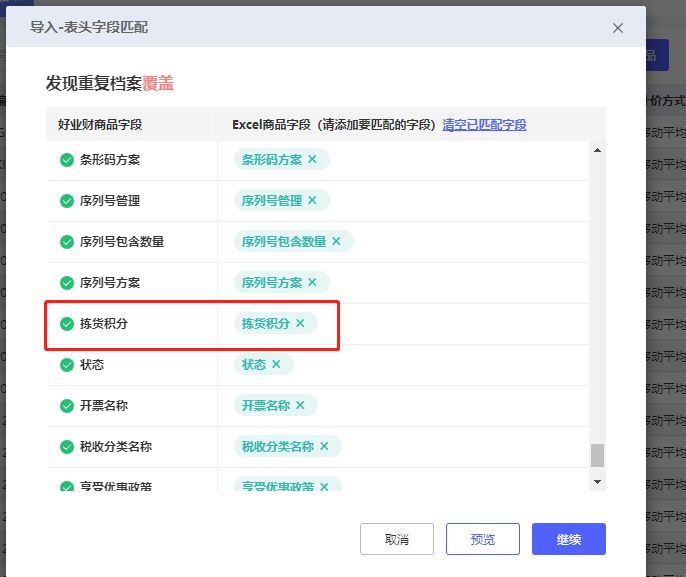Click green check icon beside 状态
Viewport: 686px width, 577px height.
click(x=67, y=365)
